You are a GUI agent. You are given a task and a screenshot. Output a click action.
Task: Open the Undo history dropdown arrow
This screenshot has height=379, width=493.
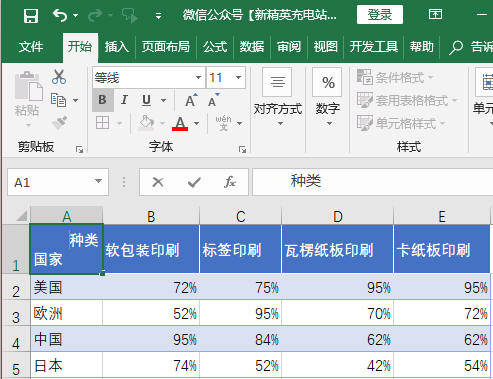click(x=76, y=15)
